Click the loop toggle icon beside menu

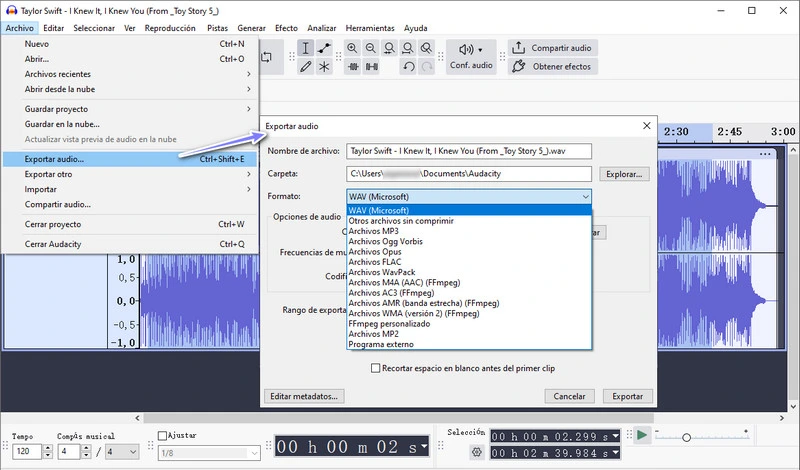coord(266,57)
